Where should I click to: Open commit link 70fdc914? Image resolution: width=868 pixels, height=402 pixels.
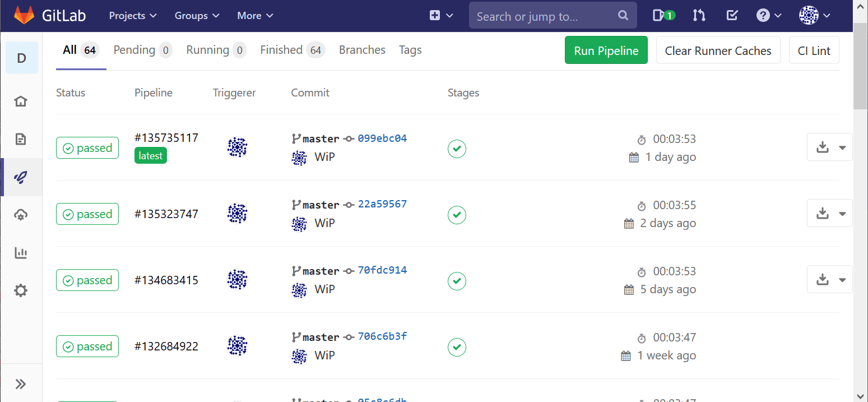pos(382,270)
